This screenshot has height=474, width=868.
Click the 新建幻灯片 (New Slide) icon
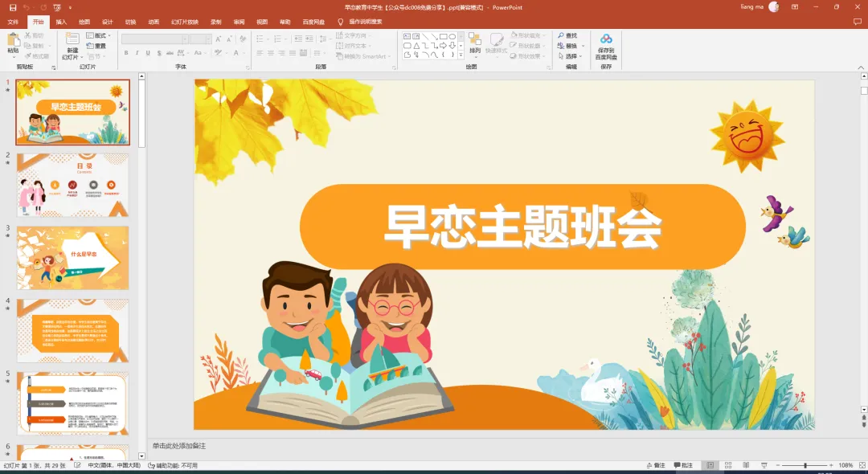pyautogui.click(x=72, y=39)
